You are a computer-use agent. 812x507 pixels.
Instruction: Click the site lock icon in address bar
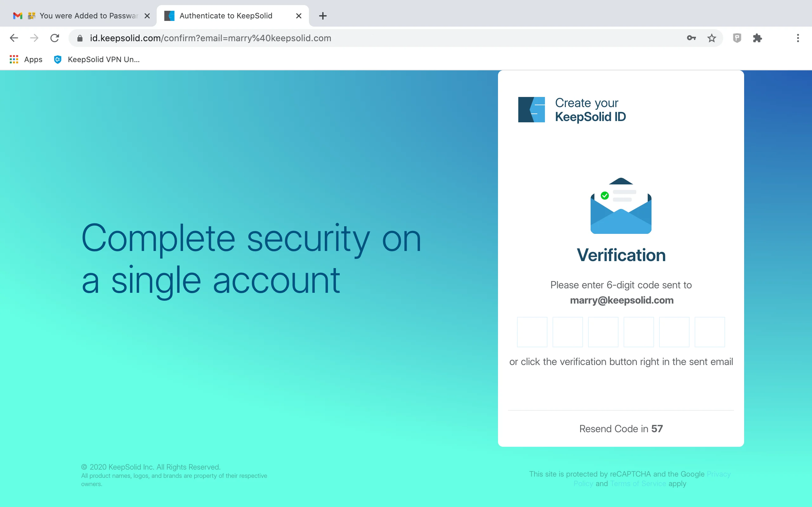(80, 38)
